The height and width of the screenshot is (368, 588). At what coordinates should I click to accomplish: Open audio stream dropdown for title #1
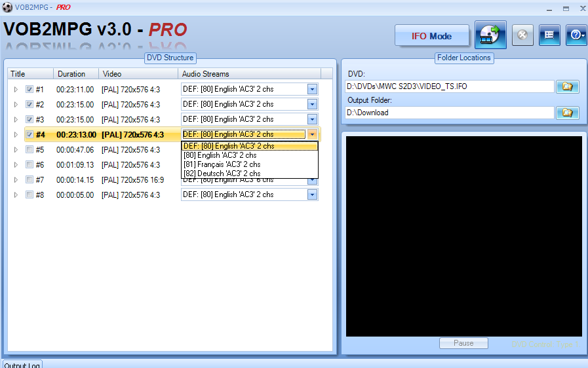click(x=312, y=89)
